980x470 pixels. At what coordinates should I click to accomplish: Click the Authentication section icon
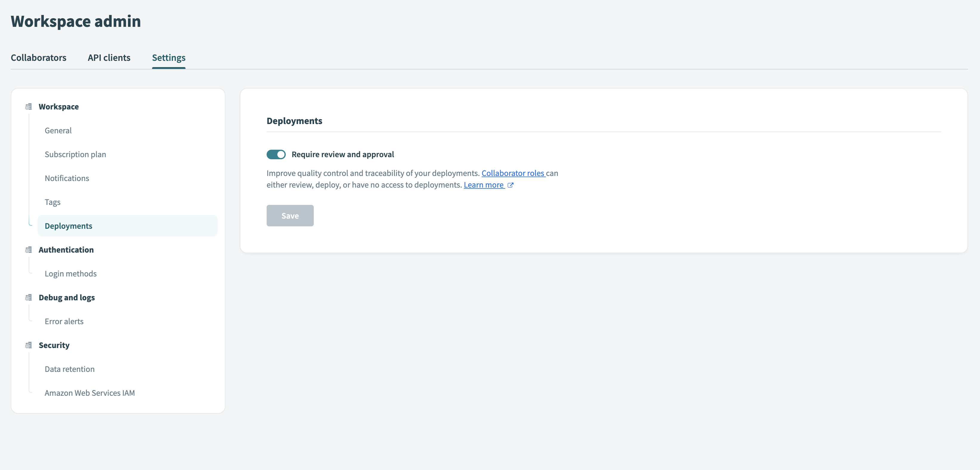click(x=29, y=249)
